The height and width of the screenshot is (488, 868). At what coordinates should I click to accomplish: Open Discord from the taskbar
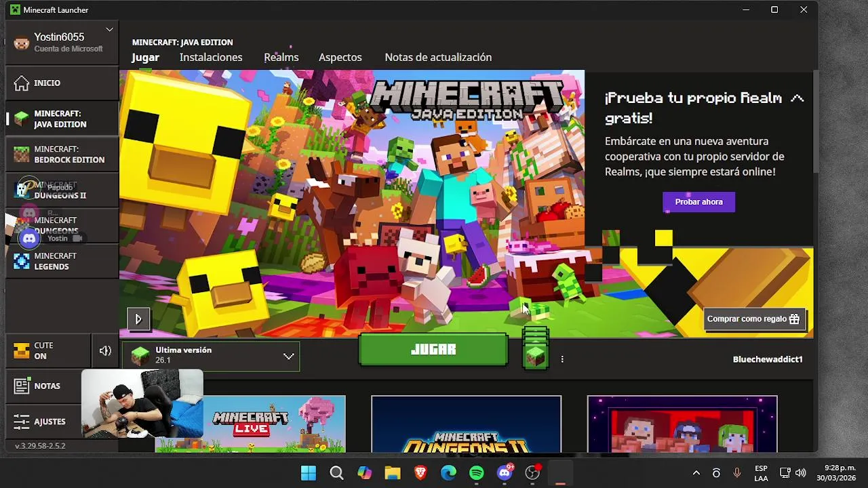pos(505,473)
